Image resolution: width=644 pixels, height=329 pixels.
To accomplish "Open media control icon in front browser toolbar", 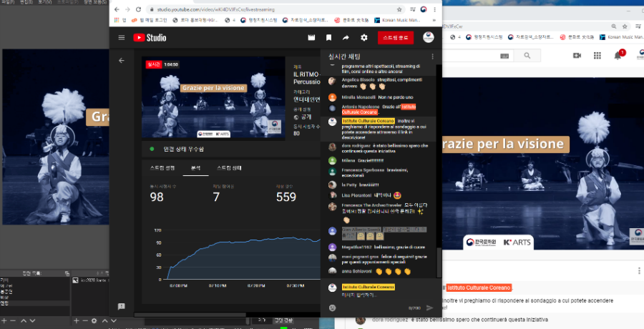I will 413,9.
